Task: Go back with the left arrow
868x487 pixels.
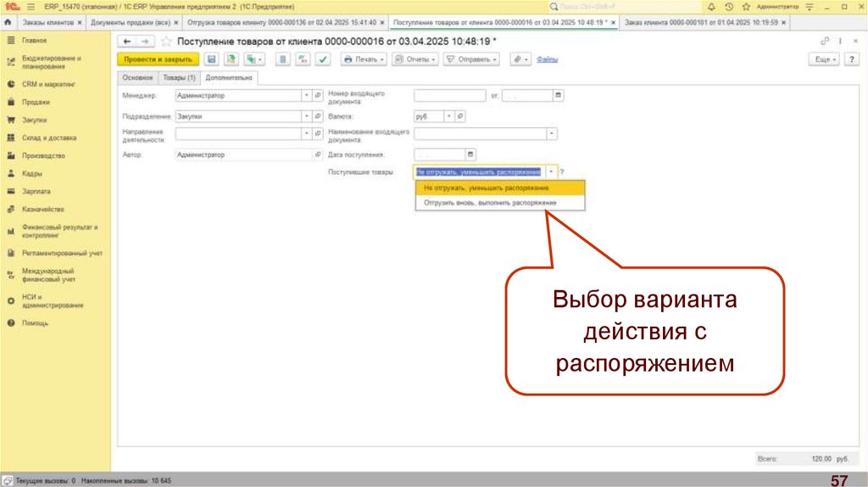Action: pyautogui.click(x=127, y=42)
